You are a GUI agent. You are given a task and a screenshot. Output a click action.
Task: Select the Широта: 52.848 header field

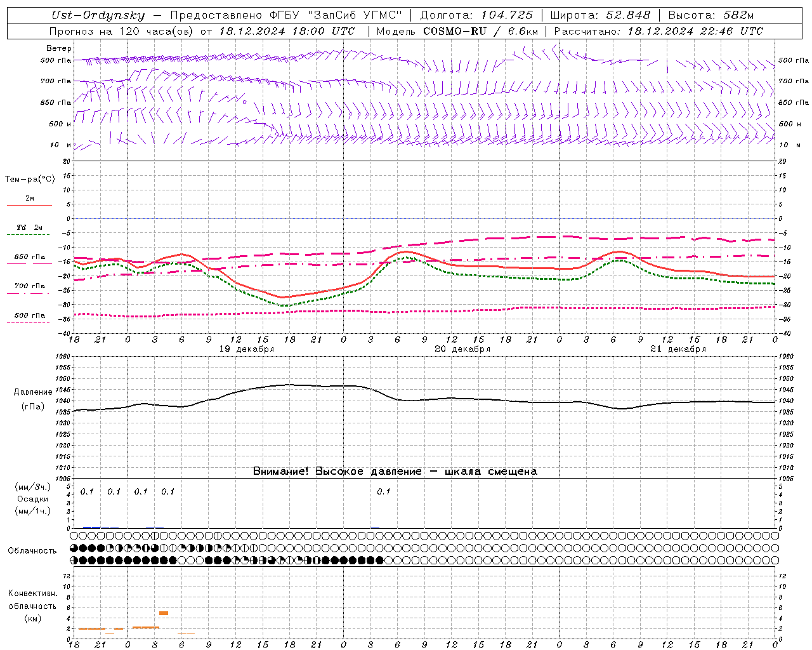[x=600, y=15]
